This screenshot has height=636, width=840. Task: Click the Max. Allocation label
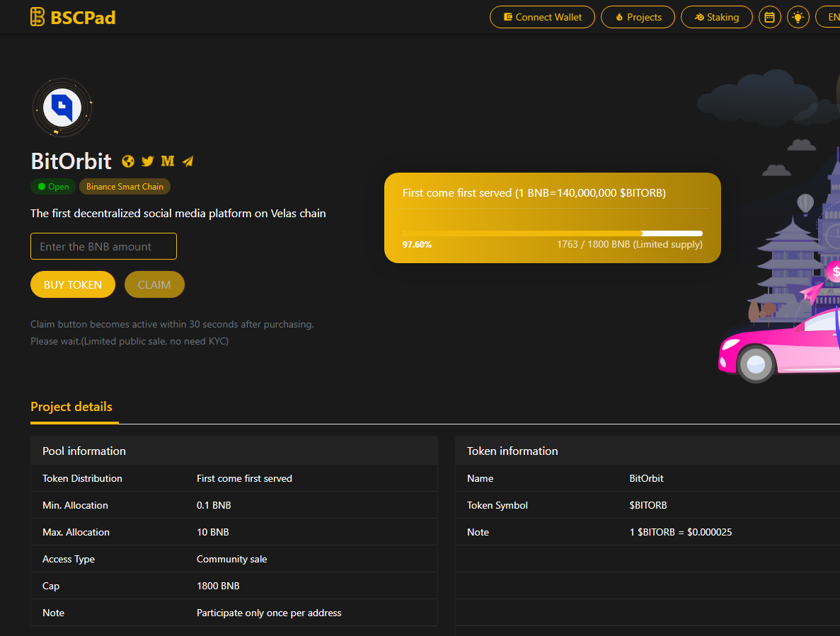(x=76, y=532)
